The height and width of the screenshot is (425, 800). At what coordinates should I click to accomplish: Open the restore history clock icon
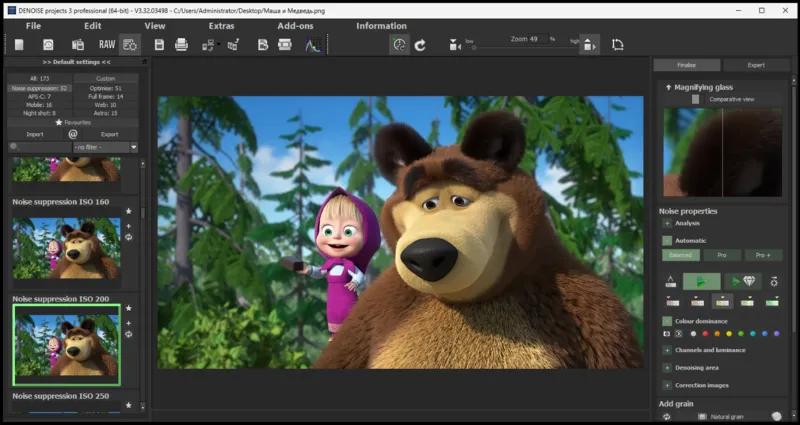pyautogui.click(x=48, y=45)
